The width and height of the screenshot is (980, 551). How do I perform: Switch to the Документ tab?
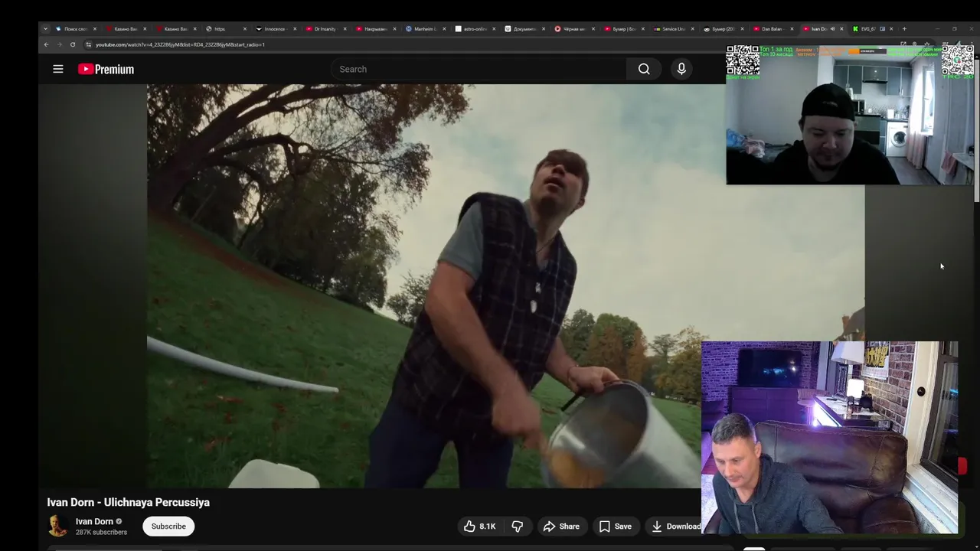524,29
